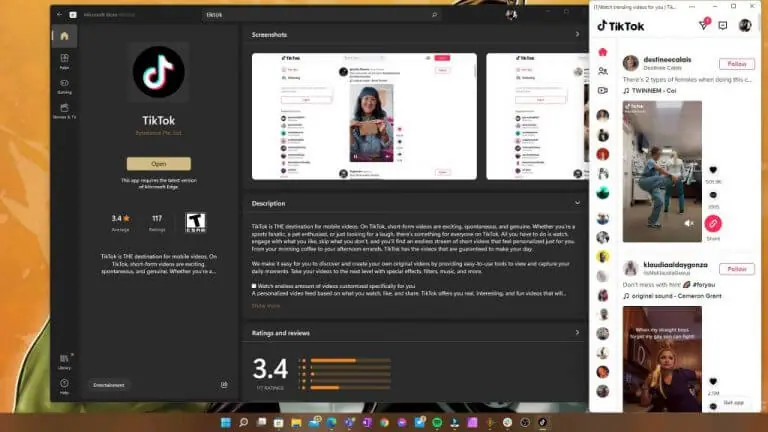Select the Entertainment category tag

tap(109, 385)
